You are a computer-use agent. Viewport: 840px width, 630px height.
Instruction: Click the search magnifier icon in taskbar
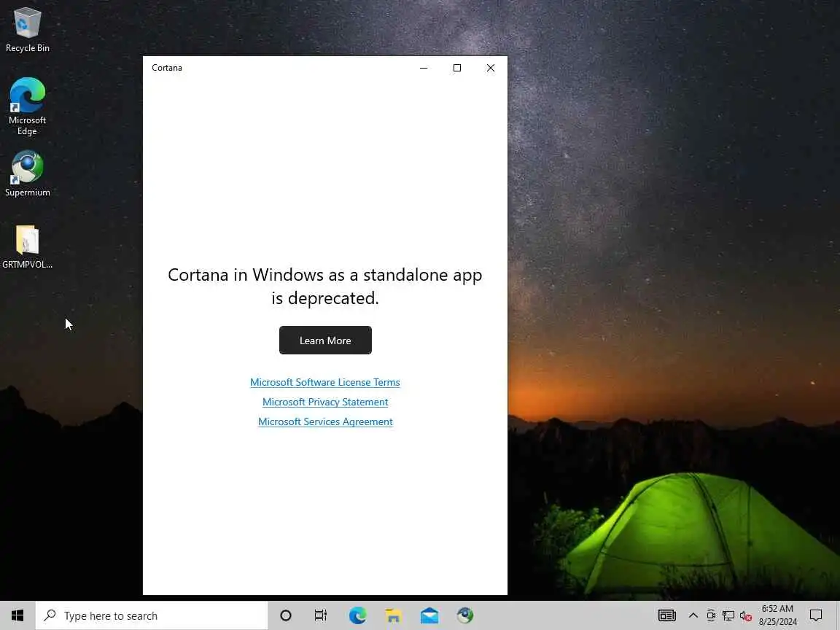(x=50, y=615)
